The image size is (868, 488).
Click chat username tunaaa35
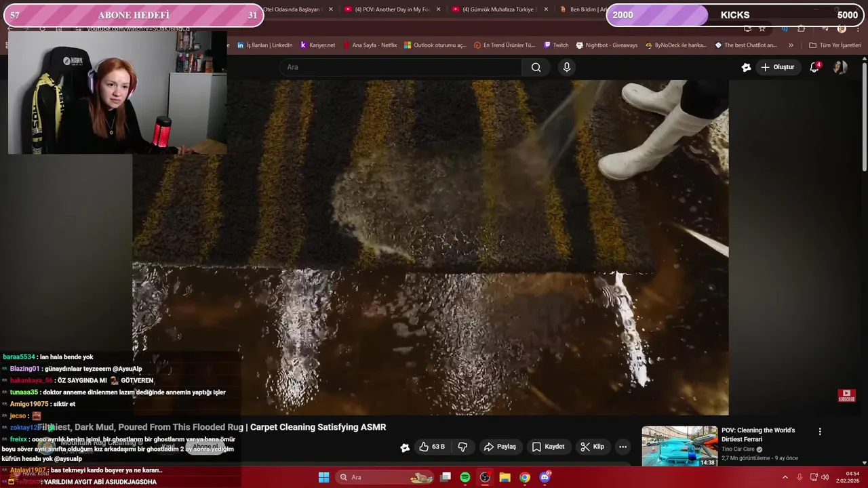click(24, 392)
